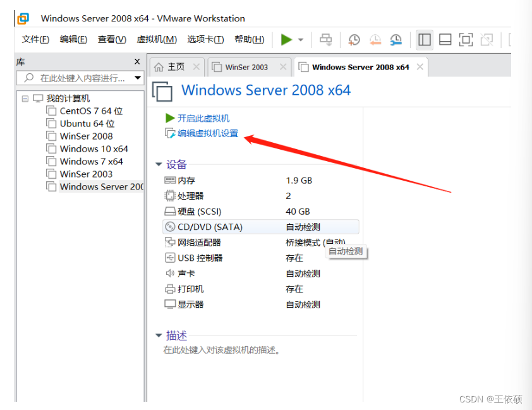Click the Unity mode toolbar icon
Image resolution: width=532 pixels, height=410 pixels.
(x=487, y=40)
